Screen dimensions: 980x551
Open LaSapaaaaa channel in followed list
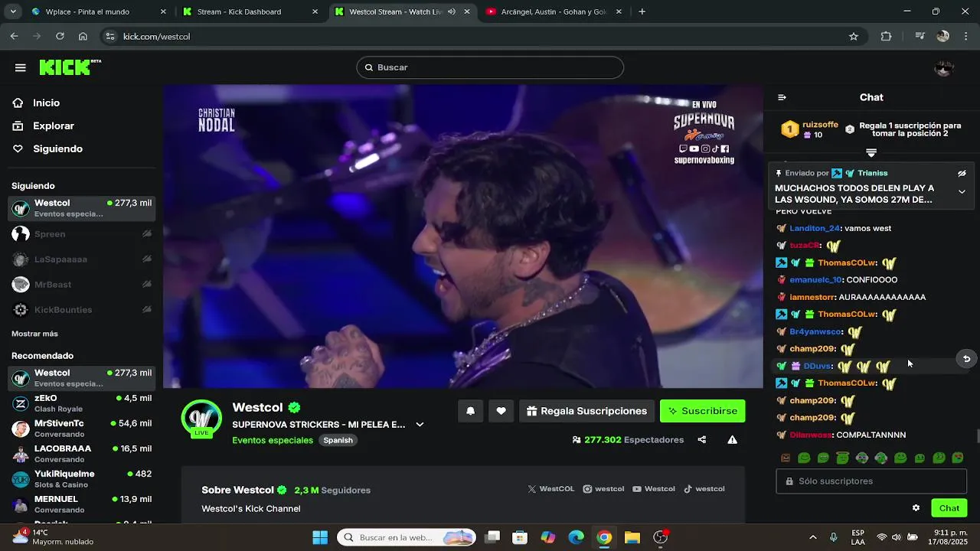(82, 259)
